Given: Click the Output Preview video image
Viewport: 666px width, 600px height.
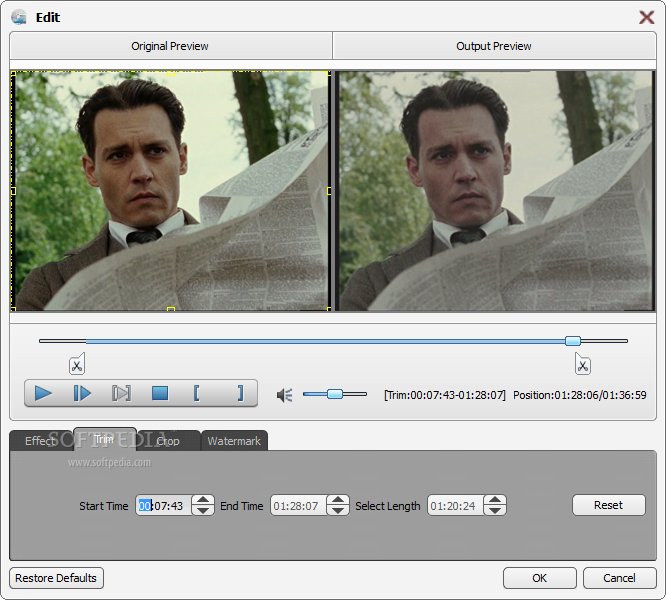Looking at the screenshot, I should coord(495,191).
